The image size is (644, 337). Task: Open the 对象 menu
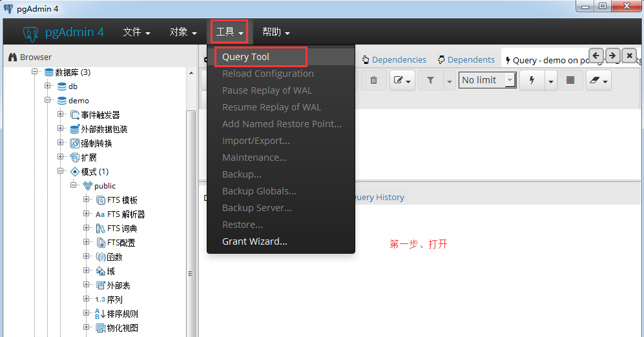[183, 32]
